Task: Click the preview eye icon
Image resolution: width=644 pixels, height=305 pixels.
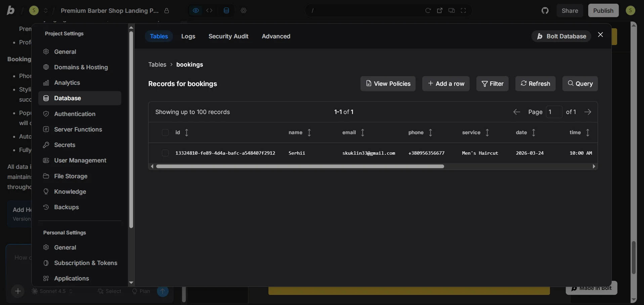Action: 196,10
